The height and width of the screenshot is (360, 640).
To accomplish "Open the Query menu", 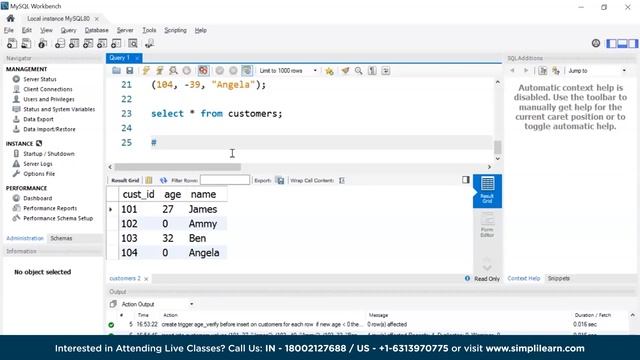I will pos(68,30).
